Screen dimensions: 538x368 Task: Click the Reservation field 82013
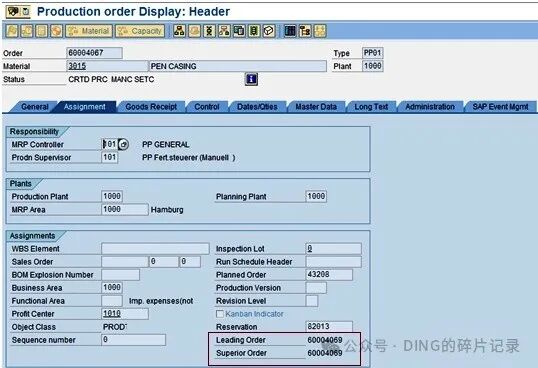tap(329, 326)
